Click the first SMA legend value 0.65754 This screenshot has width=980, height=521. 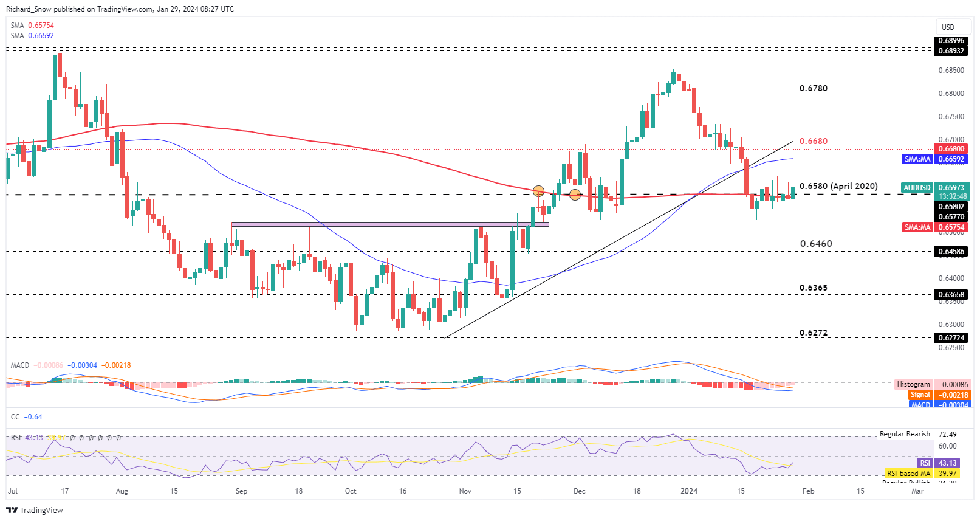[41, 26]
